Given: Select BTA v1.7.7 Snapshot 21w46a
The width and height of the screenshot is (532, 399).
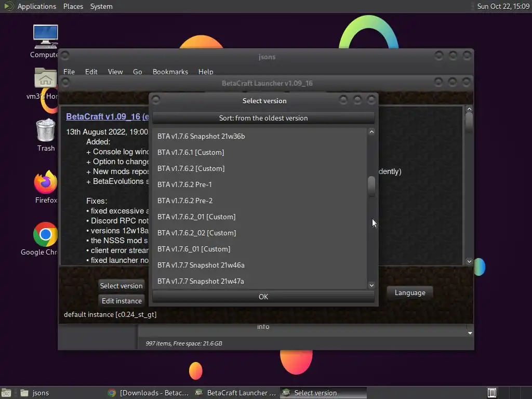Looking at the screenshot, I should click(260, 265).
